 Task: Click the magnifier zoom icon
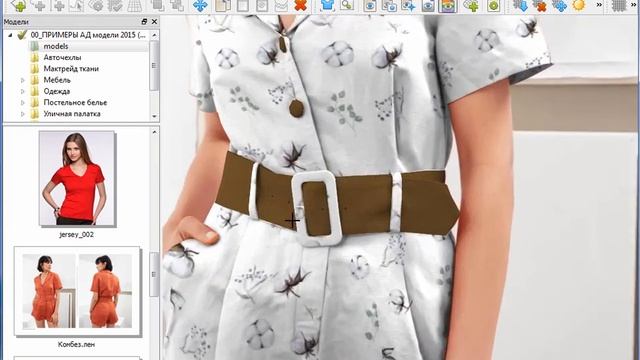347,5
